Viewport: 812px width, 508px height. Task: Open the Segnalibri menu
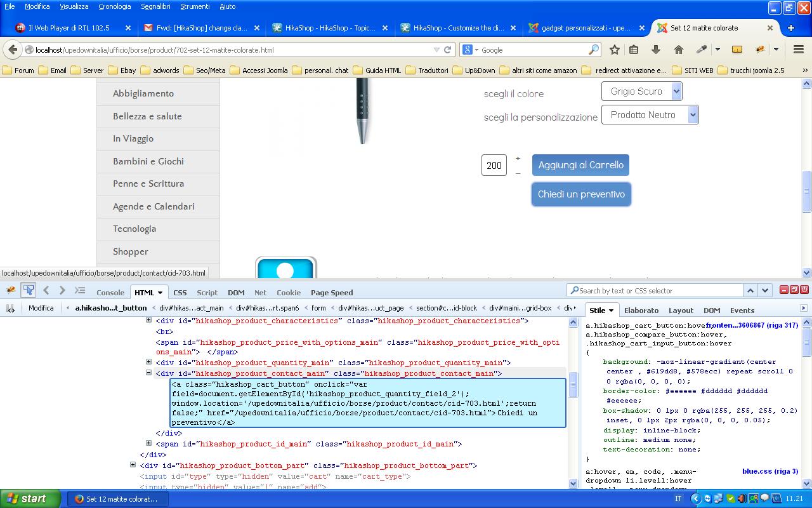[x=155, y=6]
